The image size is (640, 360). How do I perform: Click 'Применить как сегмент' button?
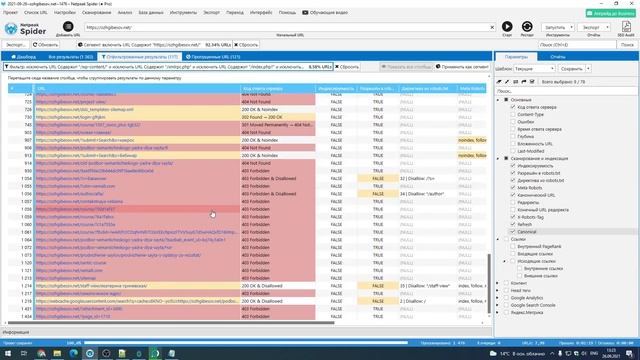point(462,67)
